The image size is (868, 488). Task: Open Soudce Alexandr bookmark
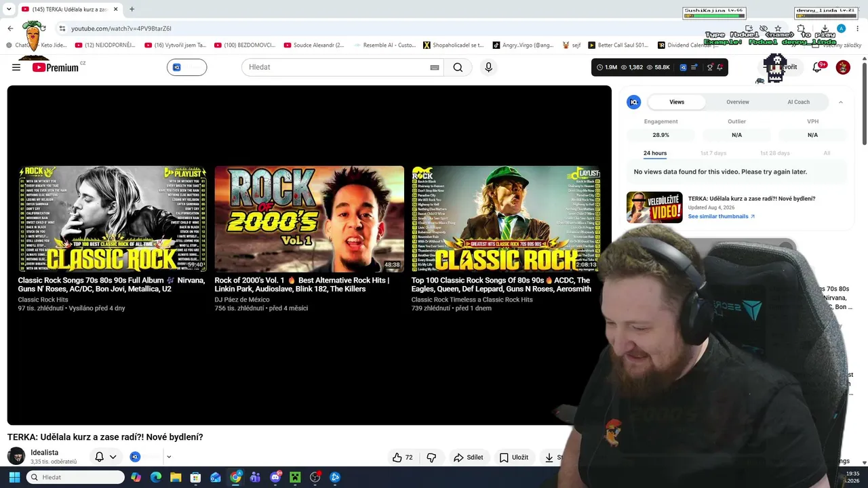(x=314, y=45)
